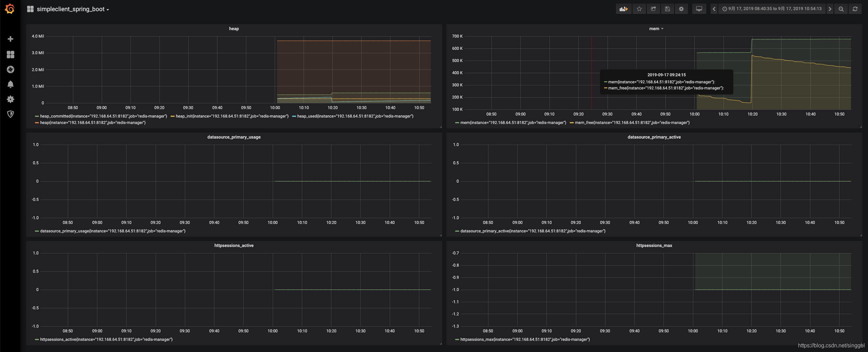
Task: Open the Alerting bell icon
Action: coord(11,84)
